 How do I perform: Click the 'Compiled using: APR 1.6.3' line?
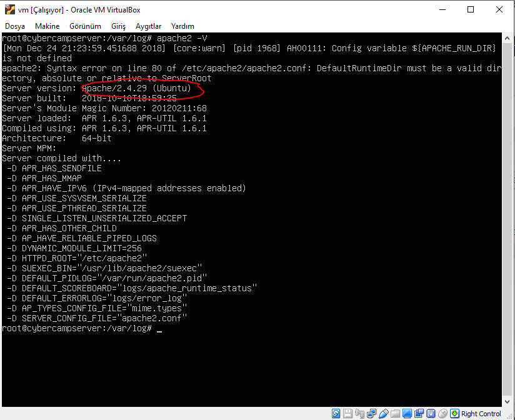tap(104, 128)
